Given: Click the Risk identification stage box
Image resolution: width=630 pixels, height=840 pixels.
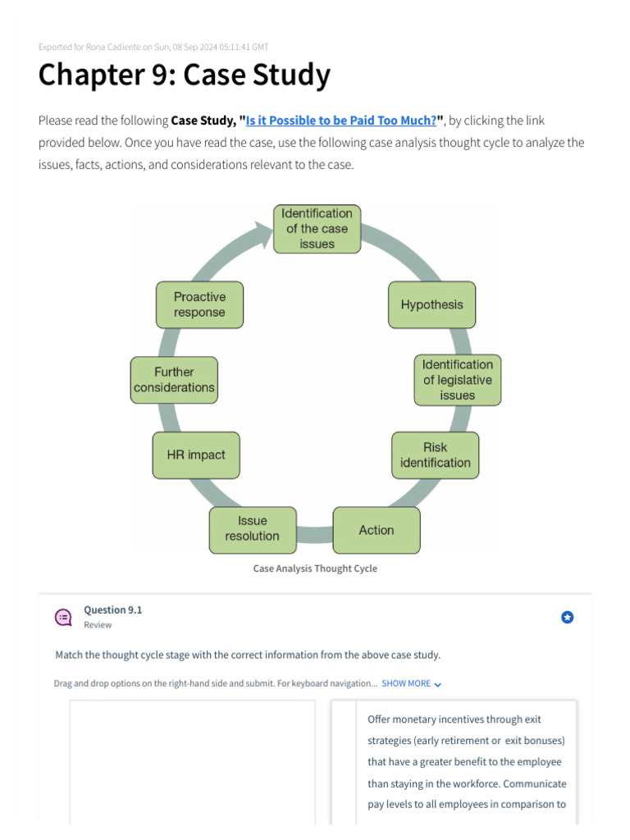Looking at the screenshot, I should pyautogui.click(x=435, y=455).
